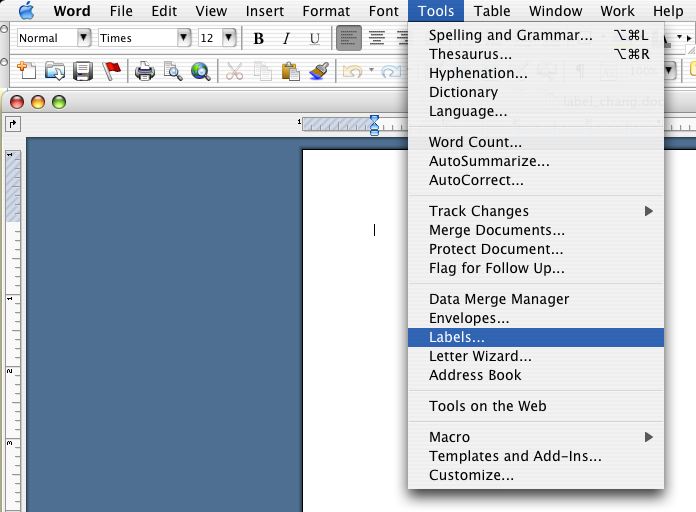Screen dimensions: 696x512
Task: Click the New Blank Document icon
Action: (27, 71)
